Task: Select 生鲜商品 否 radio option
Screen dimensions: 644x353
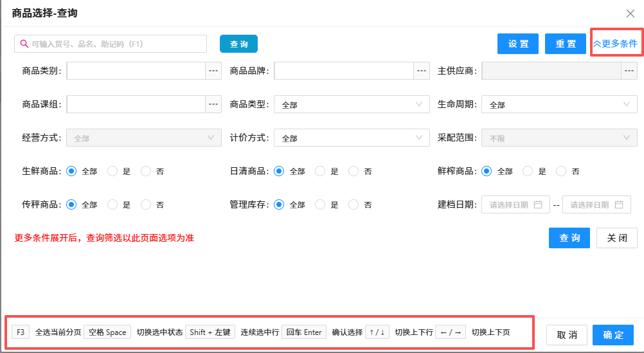Action: (x=146, y=171)
